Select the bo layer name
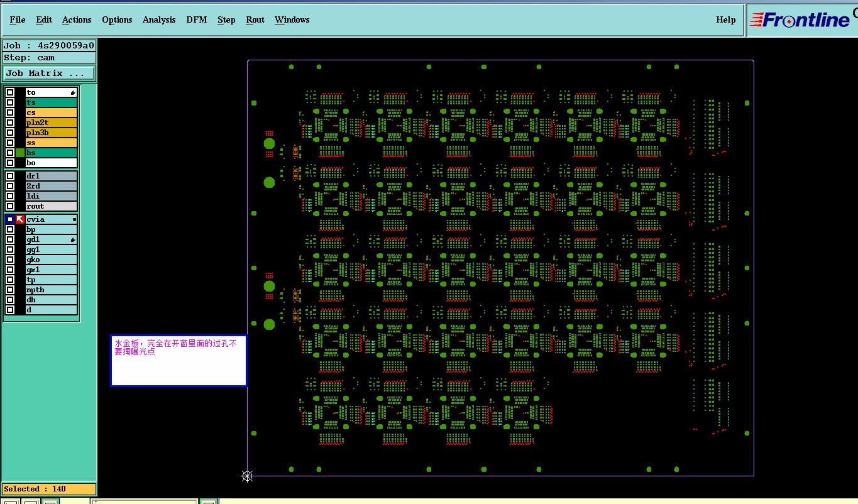This screenshot has height=504, width=858. [x=52, y=163]
